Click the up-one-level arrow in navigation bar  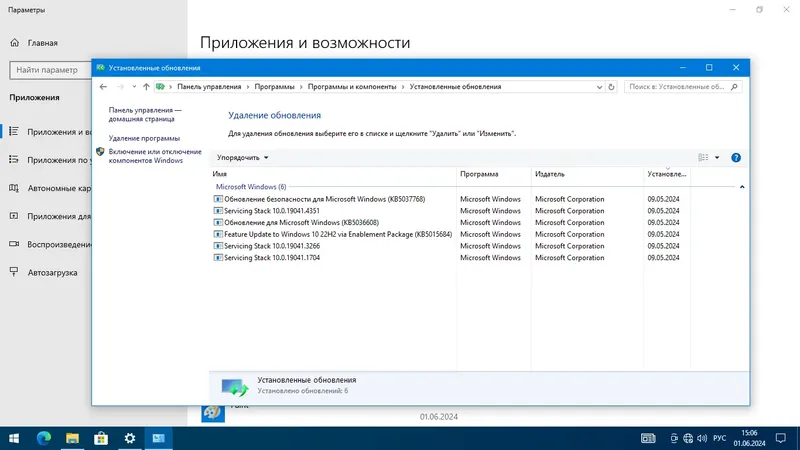click(146, 87)
